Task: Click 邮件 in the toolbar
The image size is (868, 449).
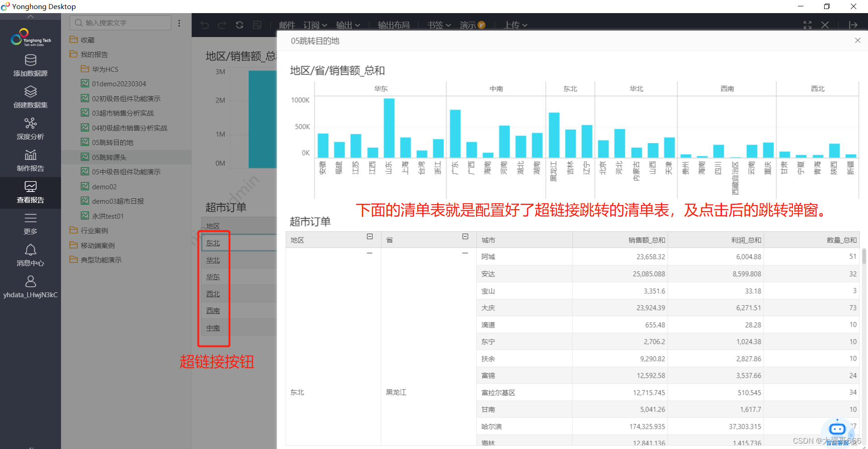Action: coord(287,25)
